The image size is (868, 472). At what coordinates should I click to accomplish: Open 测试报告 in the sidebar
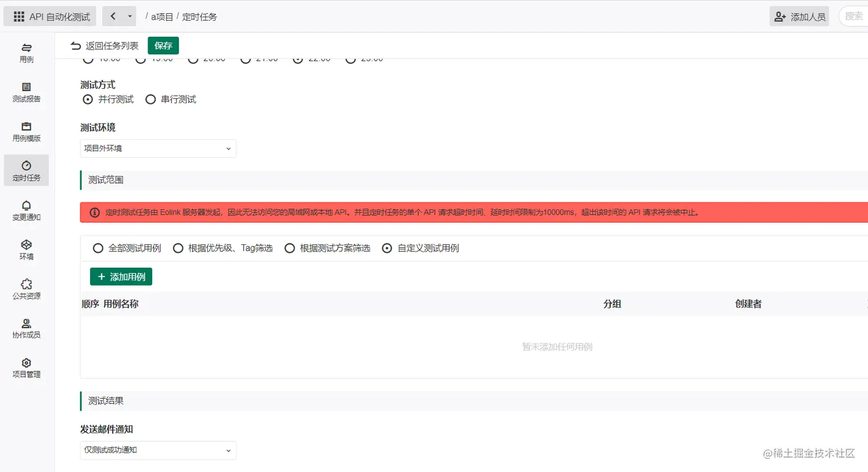(x=26, y=92)
